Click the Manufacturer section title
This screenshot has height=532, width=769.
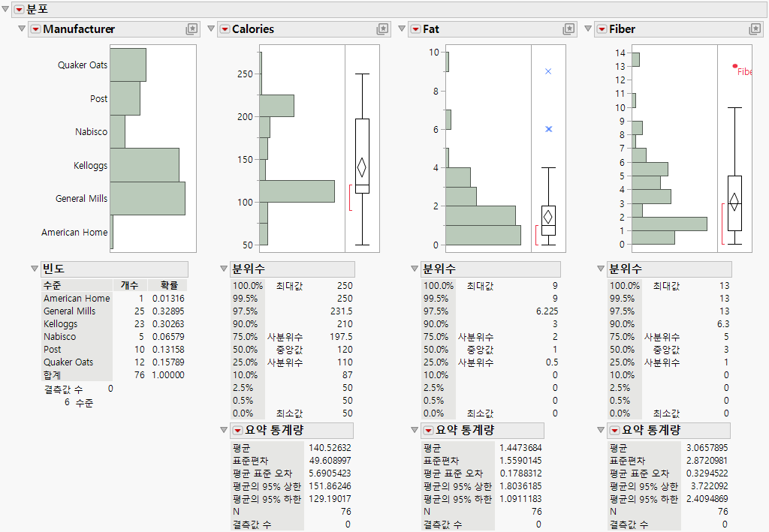(79, 29)
